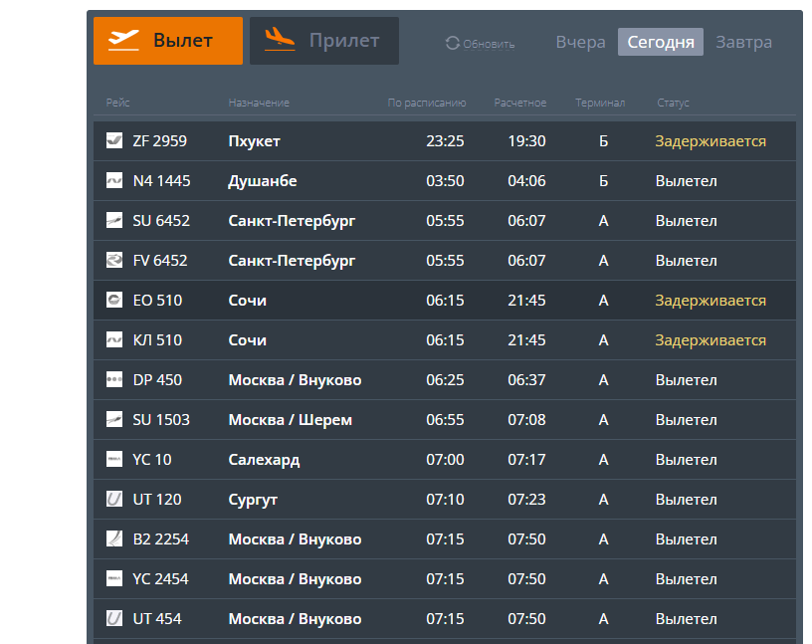This screenshot has width=812, height=644.
Task: Click the airline icon for flight B2 2254
Action: tap(114, 539)
